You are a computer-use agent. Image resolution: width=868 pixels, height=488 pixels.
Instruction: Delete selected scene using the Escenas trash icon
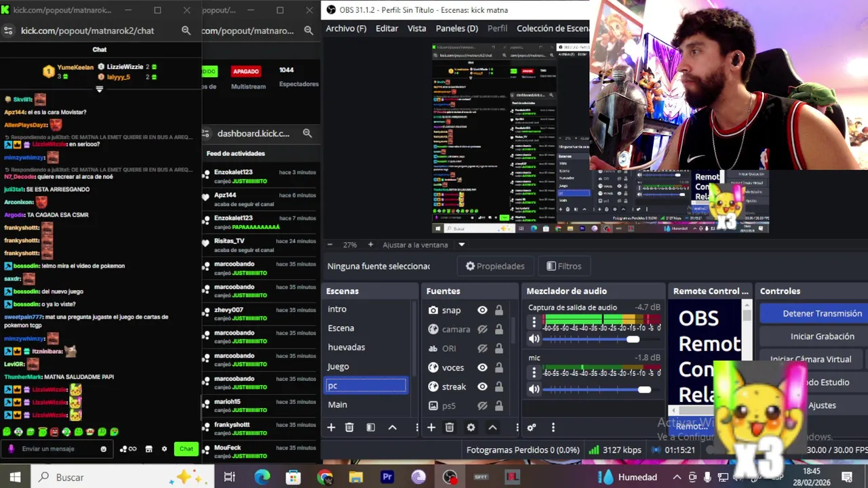349,428
